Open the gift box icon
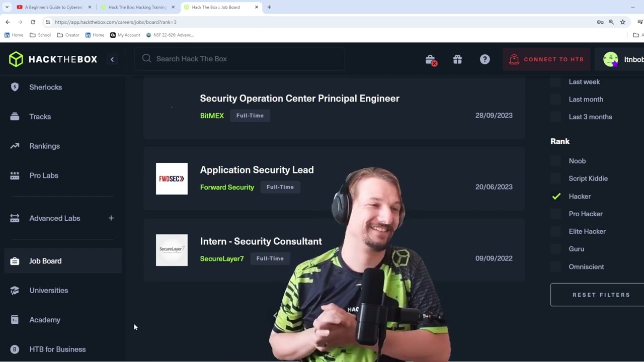This screenshot has width=644, height=362. (x=457, y=59)
